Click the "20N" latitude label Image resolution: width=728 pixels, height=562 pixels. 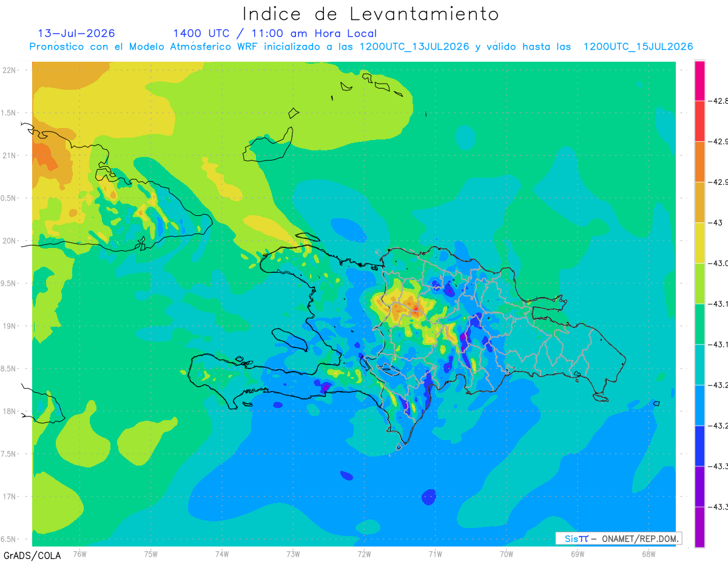pos(10,241)
